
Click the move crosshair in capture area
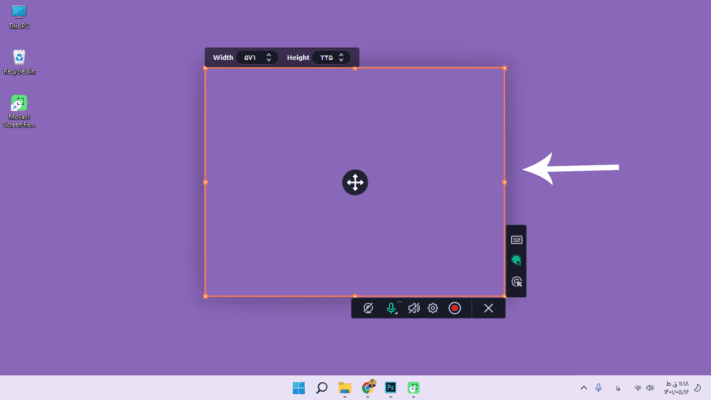[355, 182]
